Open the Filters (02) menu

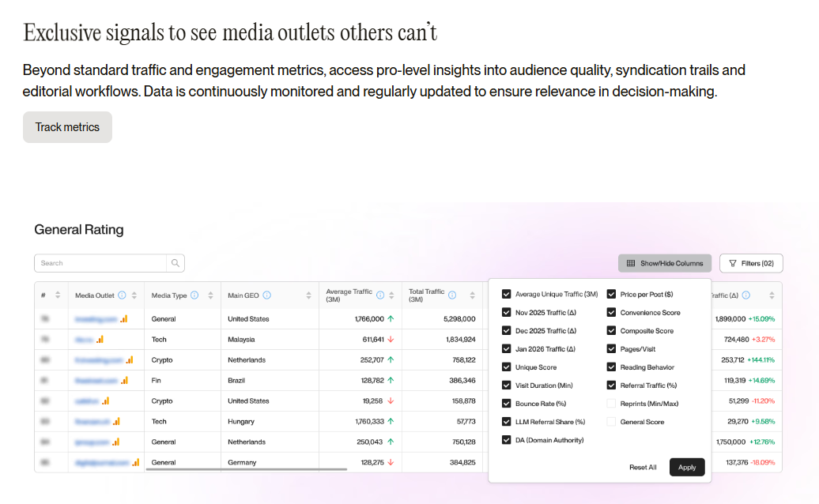coord(751,263)
